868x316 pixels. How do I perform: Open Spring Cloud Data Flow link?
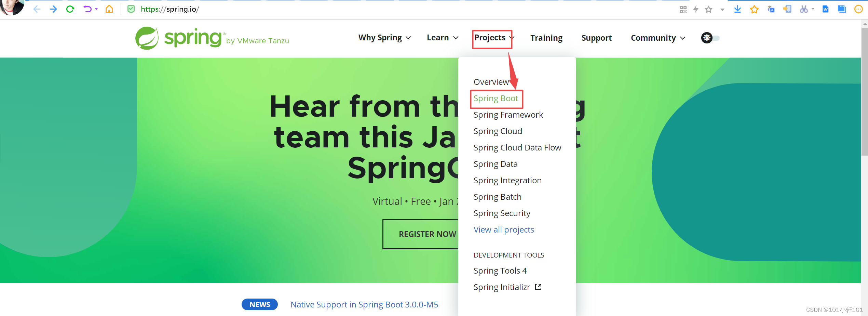517,148
